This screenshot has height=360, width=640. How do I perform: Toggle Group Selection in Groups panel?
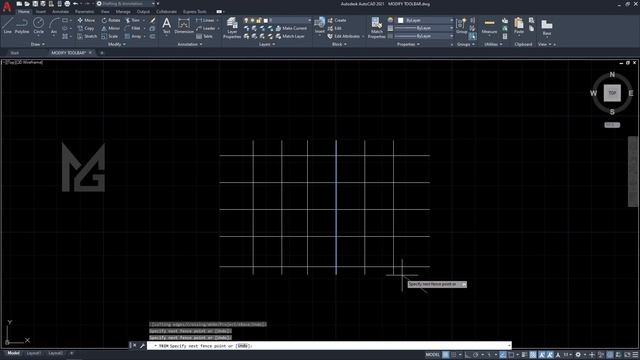pyautogui.click(x=472, y=36)
